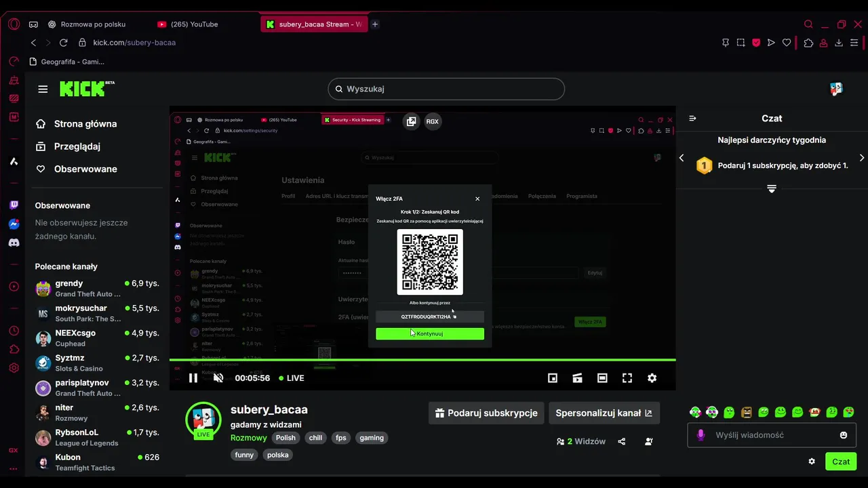The height and width of the screenshot is (488, 868).
Task: Pause the stream video
Action: pyautogui.click(x=193, y=378)
